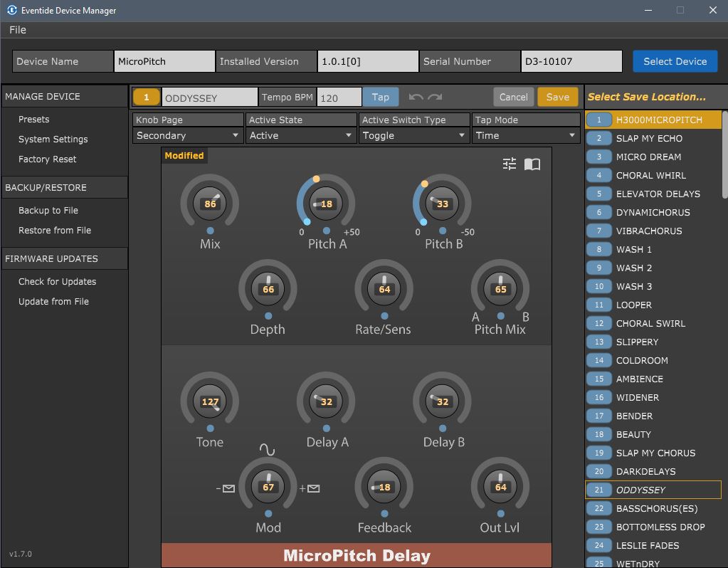Open the parameter sliders view icon
This screenshot has width=728, height=568.
[x=510, y=164]
